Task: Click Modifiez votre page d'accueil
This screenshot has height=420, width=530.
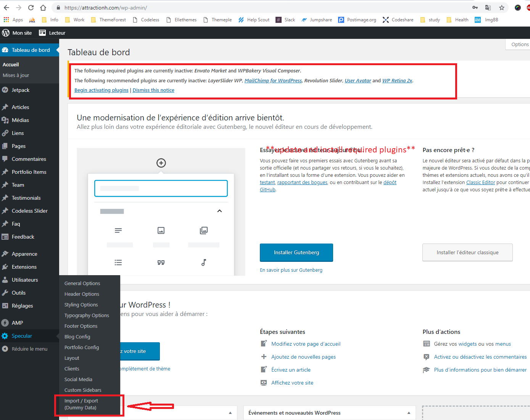Action: click(x=306, y=344)
